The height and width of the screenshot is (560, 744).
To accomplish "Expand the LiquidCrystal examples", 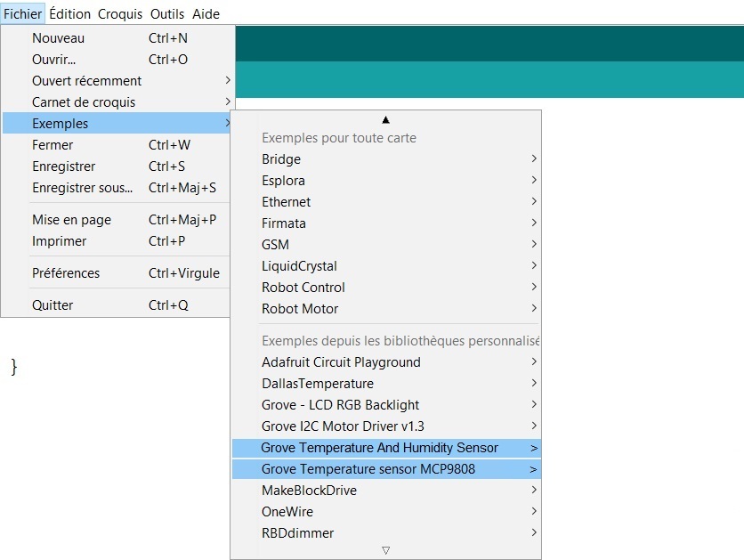I will [x=386, y=266].
